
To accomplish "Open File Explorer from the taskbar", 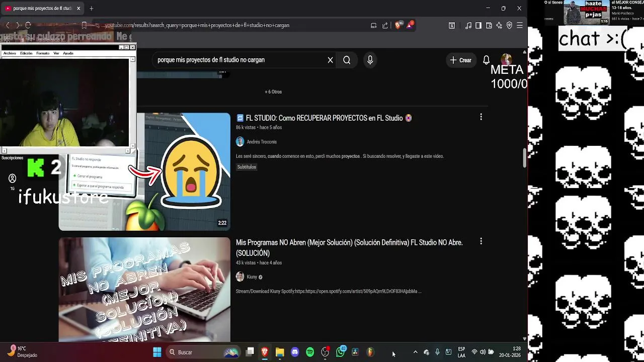I will pyautogui.click(x=280, y=352).
